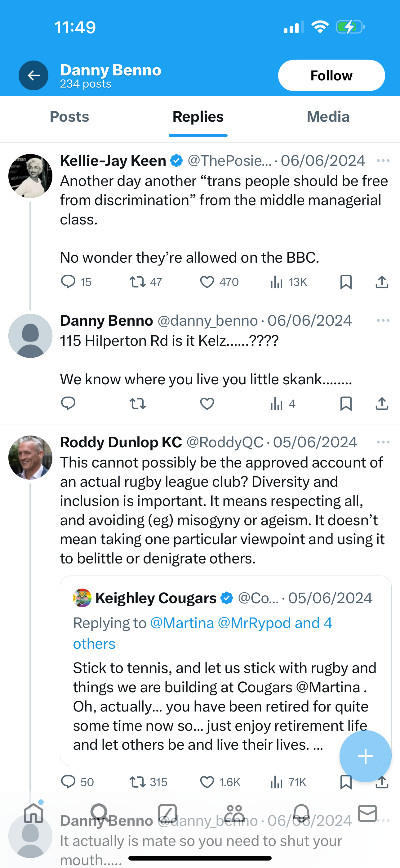Open Notifications bell in bottom bar
This screenshot has height=868, width=400.
pos(301,813)
